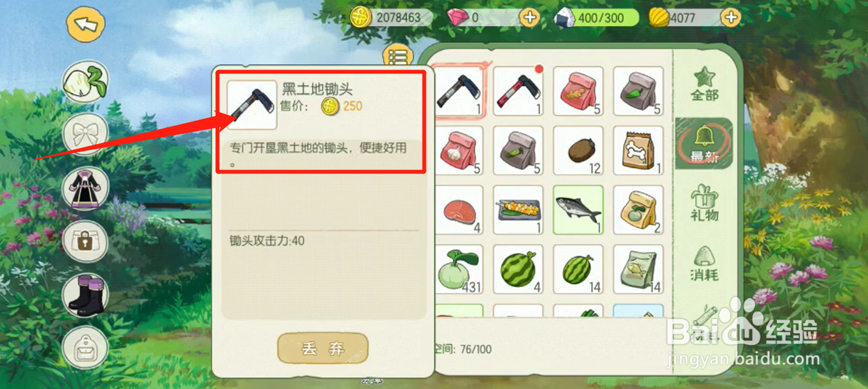868x389 pixels.
Task: Click the yellow back arrow button
Action: [86, 25]
